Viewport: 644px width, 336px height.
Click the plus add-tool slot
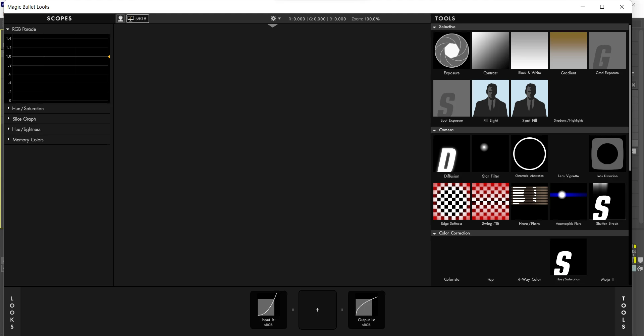318,310
